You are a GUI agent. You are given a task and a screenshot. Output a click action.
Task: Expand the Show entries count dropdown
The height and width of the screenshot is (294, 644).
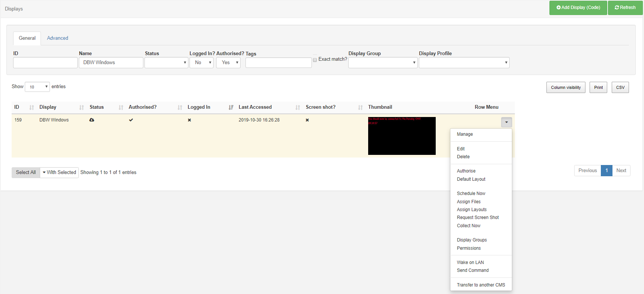coord(37,87)
